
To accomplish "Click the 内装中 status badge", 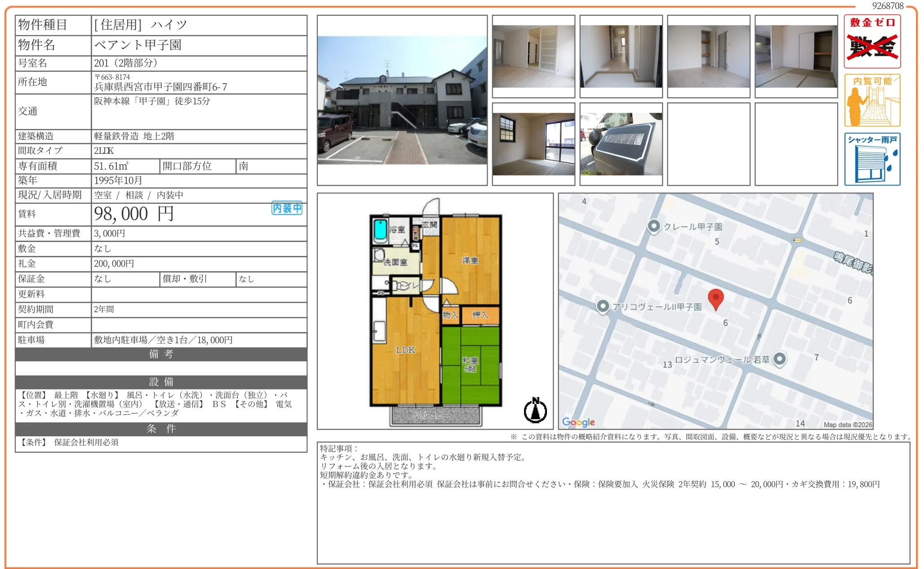I will [x=286, y=208].
